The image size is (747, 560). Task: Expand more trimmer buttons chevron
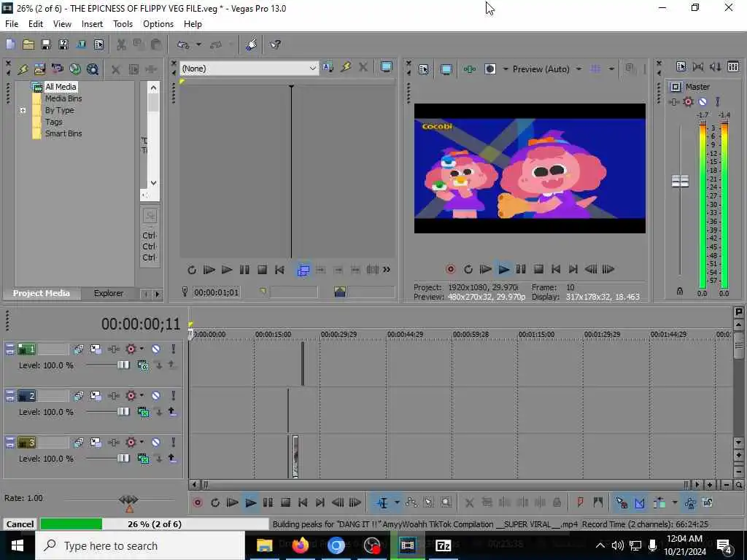[x=387, y=270]
